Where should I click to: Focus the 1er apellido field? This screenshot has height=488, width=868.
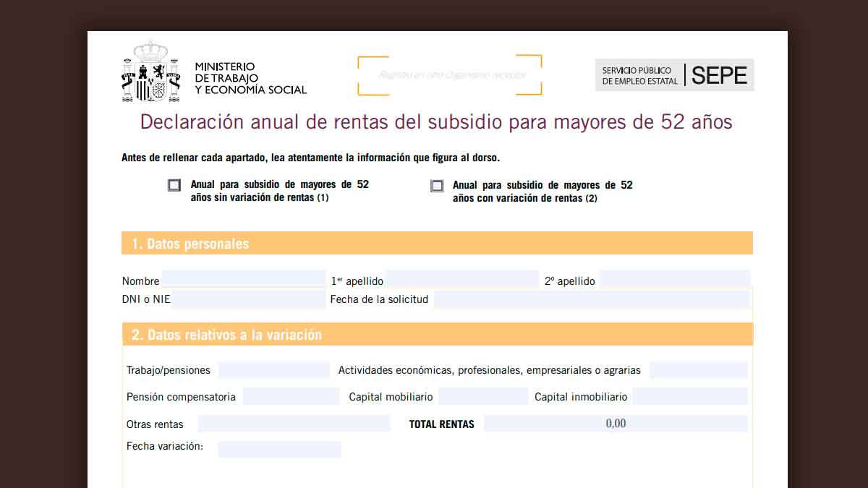[461, 280]
